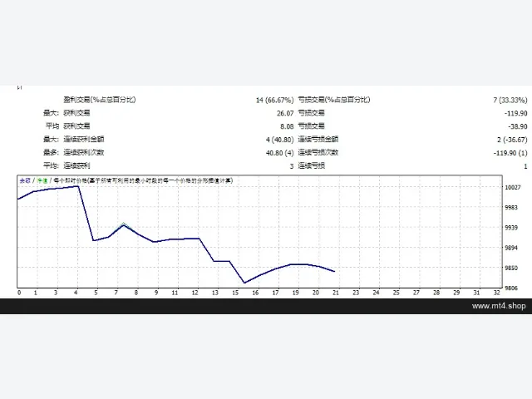Select the largest loss value -119.90 beside 亏损交易

(515, 113)
